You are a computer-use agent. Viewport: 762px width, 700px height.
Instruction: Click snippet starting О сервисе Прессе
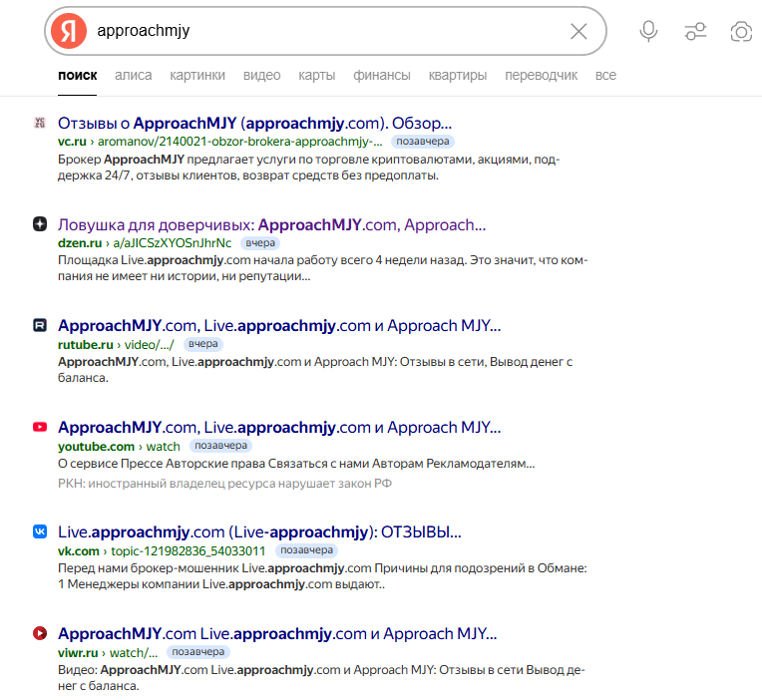tap(296, 464)
